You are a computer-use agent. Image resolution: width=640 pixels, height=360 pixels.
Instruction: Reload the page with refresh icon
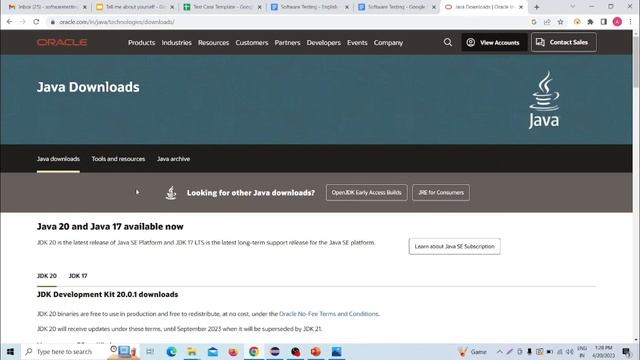tap(36, 22)
